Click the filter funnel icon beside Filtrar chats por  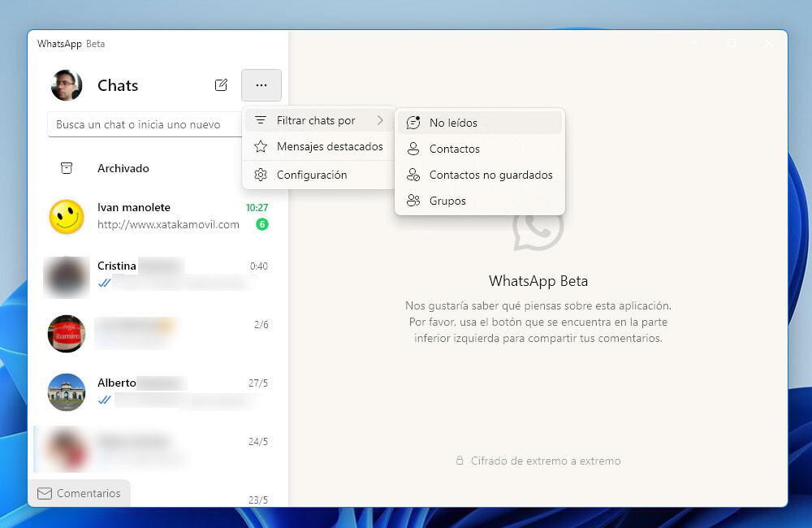coord(260,119)
